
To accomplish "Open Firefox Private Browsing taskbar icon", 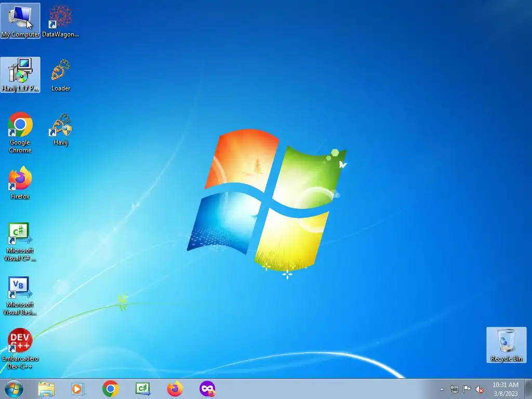I will pyautogui.click(x=207, y=389).
